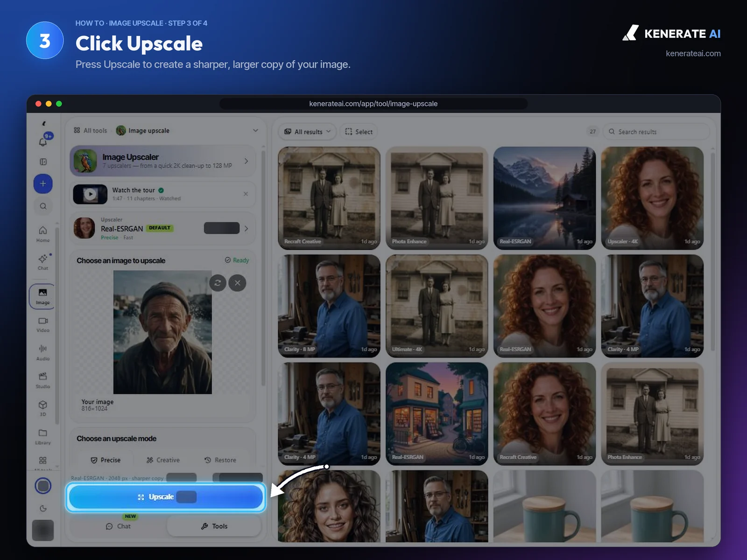Remove the chosen image with the X
The image size is (747, 560).
pyautogui.click(x=238, y=283)
